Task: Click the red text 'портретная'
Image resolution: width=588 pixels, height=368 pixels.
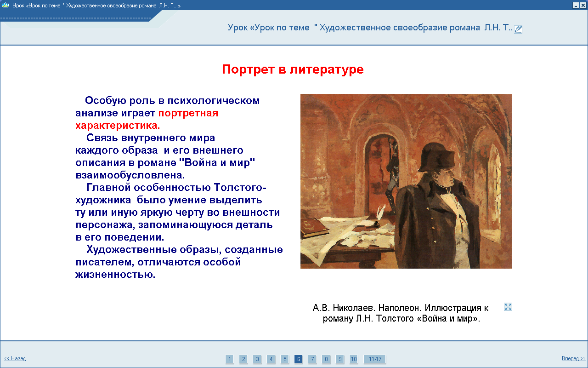Action: [188, 113]
